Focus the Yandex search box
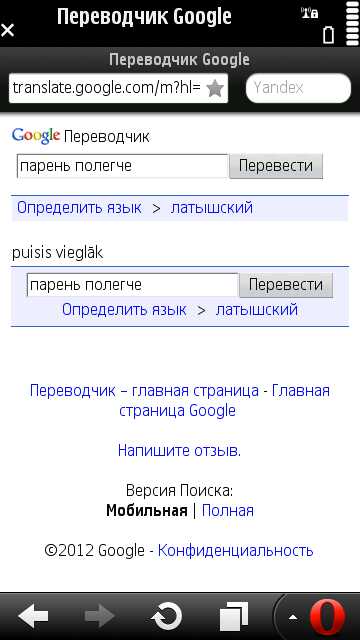The image size is (360, 640). coord(298,88)
